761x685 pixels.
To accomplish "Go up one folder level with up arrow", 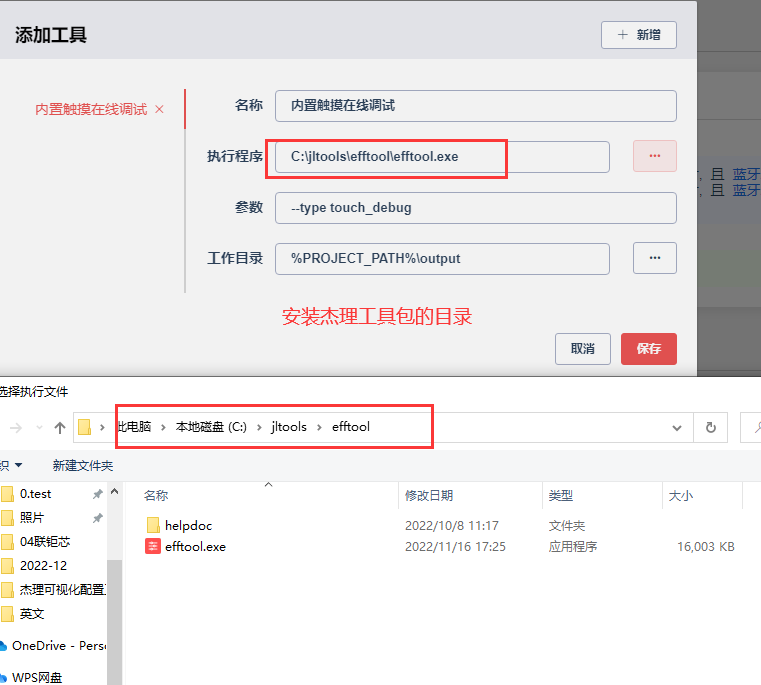I will tap(60, 428).
